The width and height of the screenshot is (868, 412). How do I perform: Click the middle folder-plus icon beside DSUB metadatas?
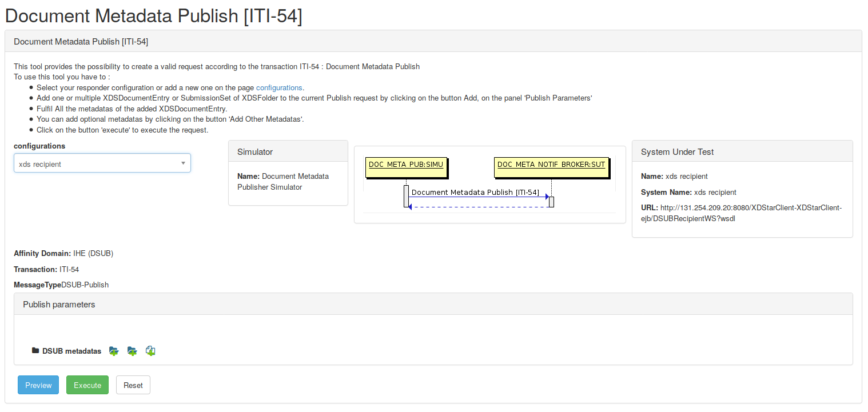[x=132, y=351]
